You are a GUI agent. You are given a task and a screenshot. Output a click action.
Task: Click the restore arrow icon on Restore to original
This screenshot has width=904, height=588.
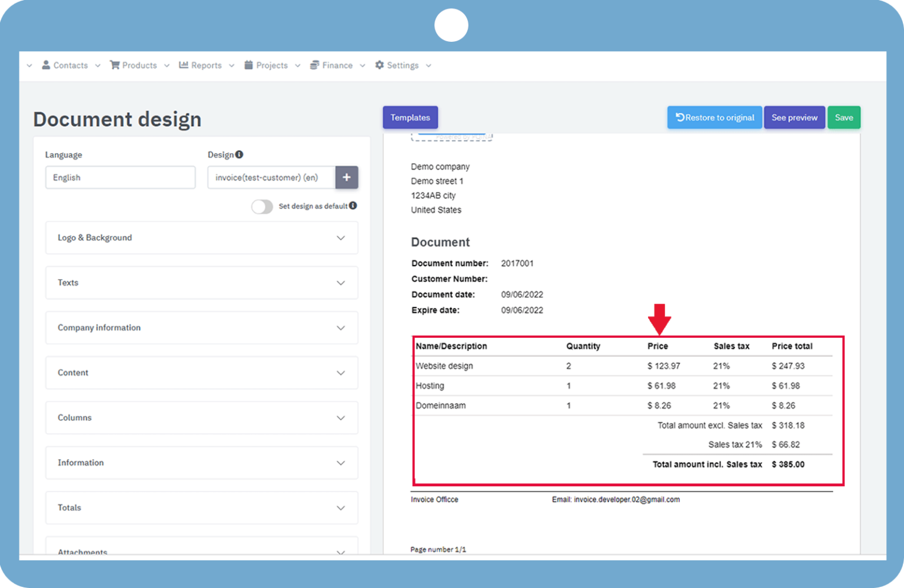click(680, 117)
